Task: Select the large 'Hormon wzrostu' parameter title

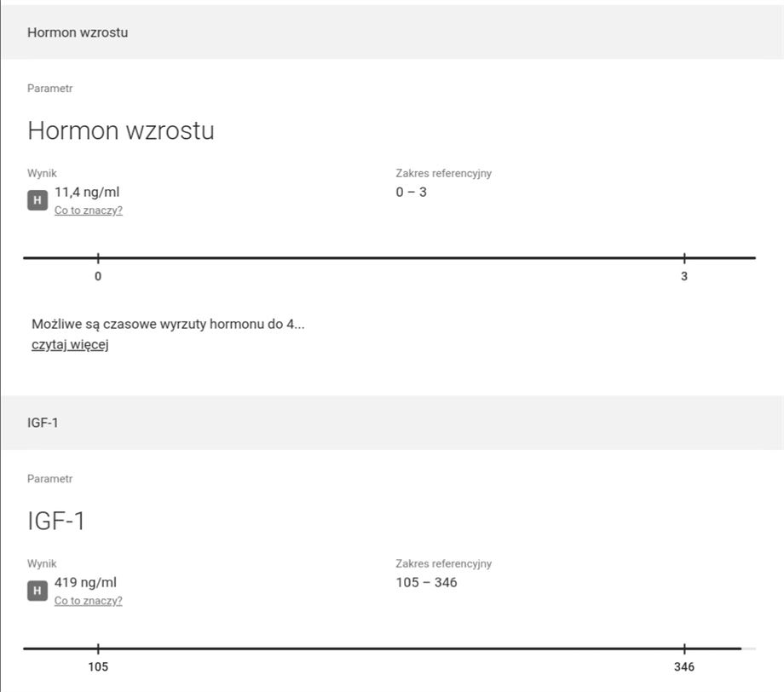Action: click(x=121, y=131)
